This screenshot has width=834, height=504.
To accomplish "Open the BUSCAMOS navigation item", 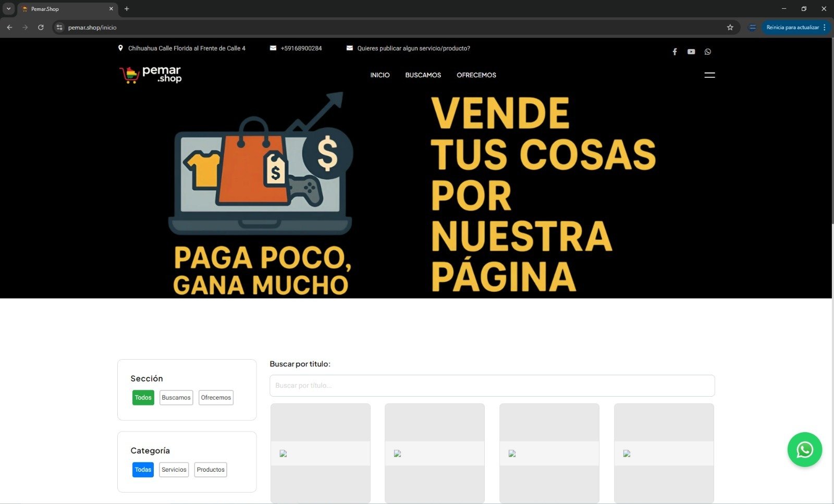I will pos(423,75).
